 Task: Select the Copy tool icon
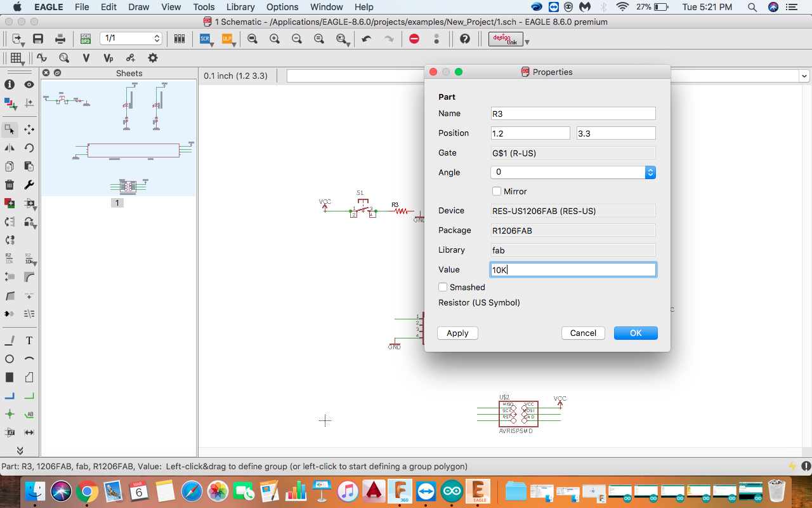10,166
